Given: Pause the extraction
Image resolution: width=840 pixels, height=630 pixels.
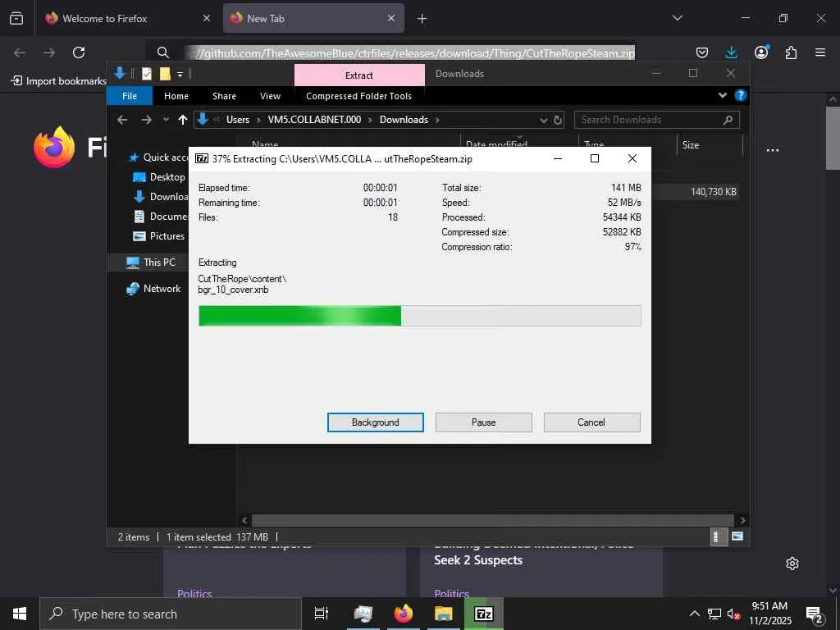Looking at the screenshot, I should tap(483, 422).
